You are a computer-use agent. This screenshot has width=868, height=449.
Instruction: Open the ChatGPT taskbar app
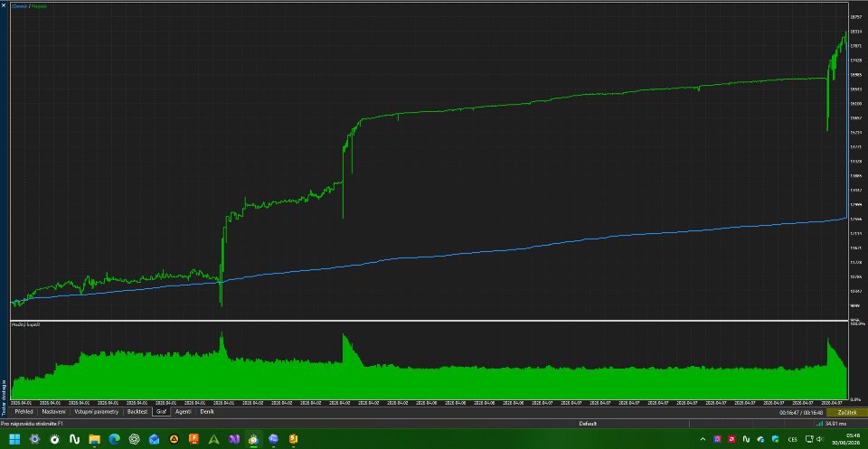coord(134,440)
